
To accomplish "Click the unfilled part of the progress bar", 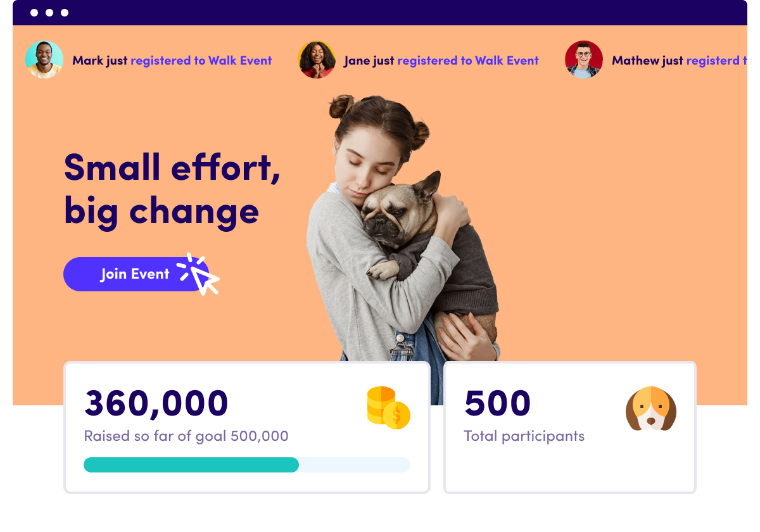I will click(355, 465).
